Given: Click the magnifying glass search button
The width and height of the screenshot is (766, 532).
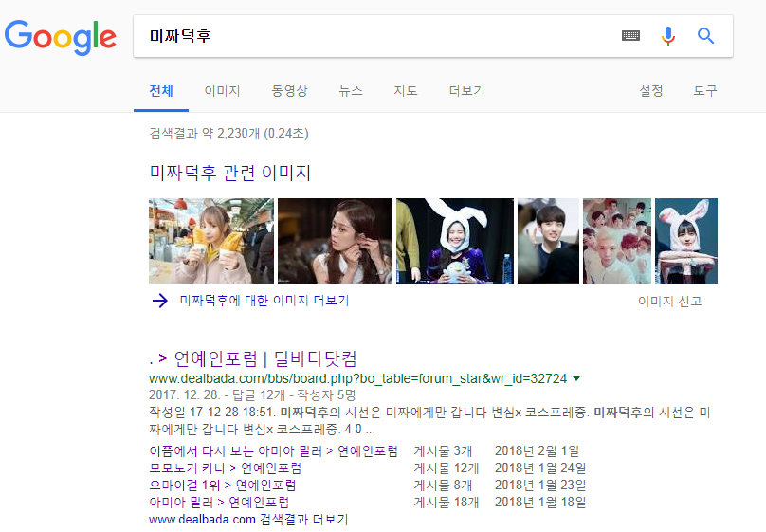Looking at the screenshot, I should (x=705, y=36).
